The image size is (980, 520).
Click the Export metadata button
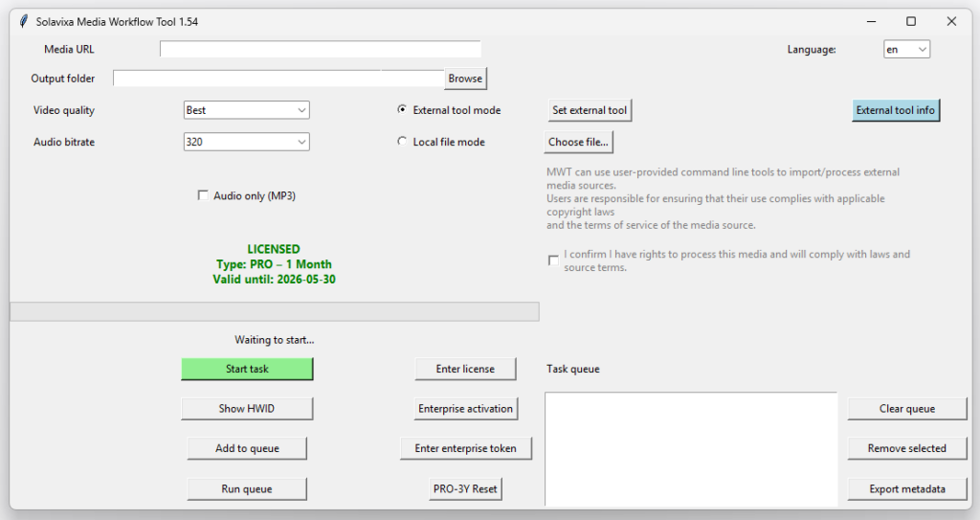pos(907,489)
